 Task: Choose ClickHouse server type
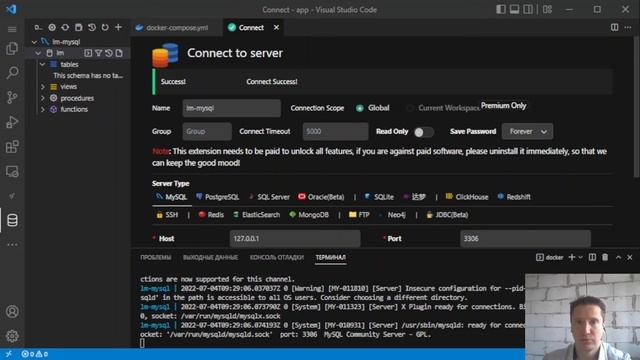tap(467, 197)
